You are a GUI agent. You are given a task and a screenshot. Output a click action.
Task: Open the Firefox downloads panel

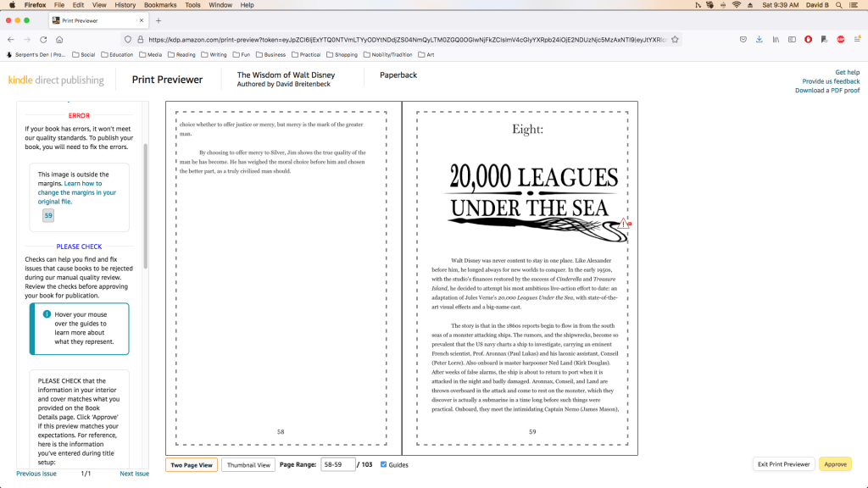tap(759, 39)
